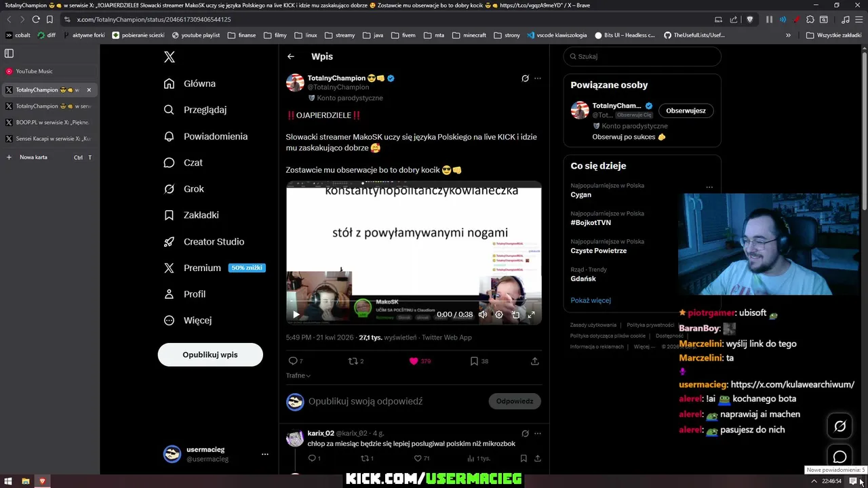
Task: Close the active TotalnyChampion tab
Action: pyautogui.click(x=89, y=90)
